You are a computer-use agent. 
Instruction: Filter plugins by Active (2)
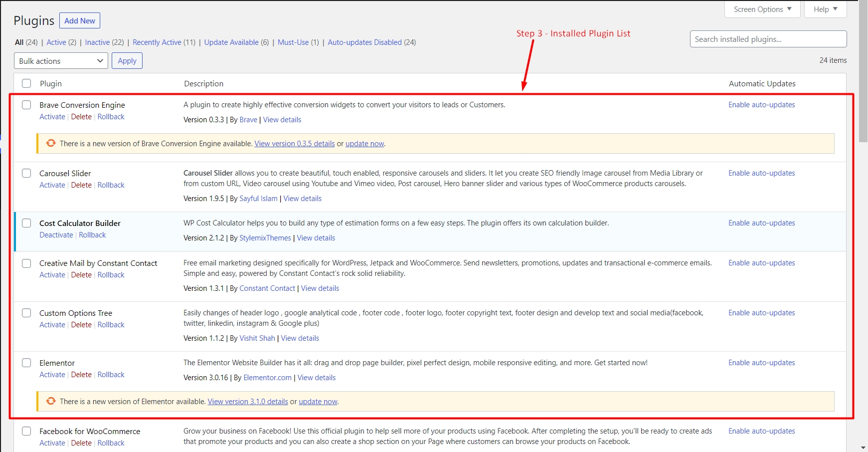pos(61,42)
